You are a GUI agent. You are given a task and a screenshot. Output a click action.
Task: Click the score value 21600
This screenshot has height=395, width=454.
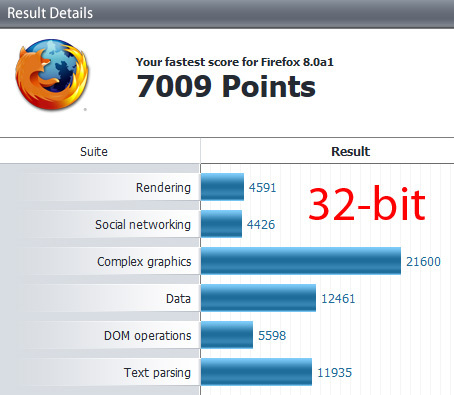[423, 262]
